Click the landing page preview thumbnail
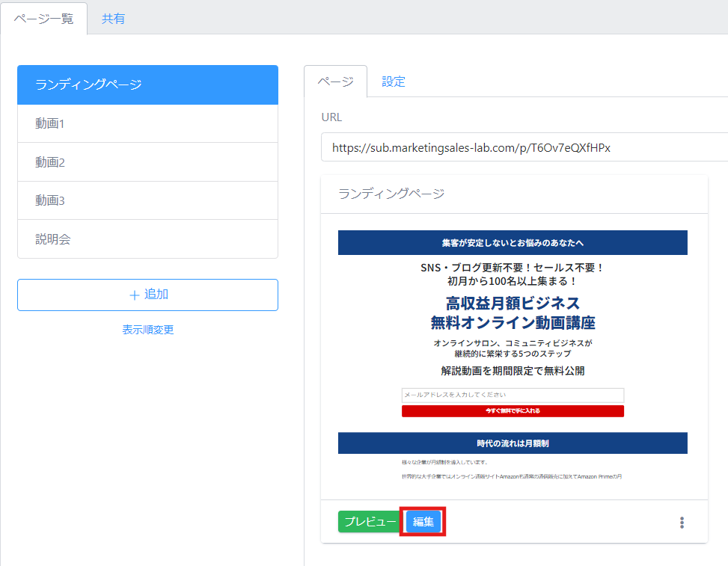 (x=513, y=356)
